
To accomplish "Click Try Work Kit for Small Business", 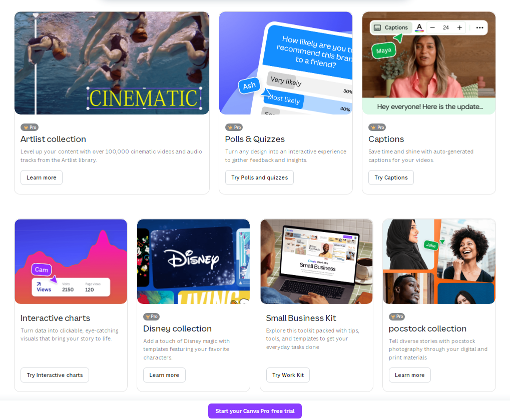I will point(288,374).
